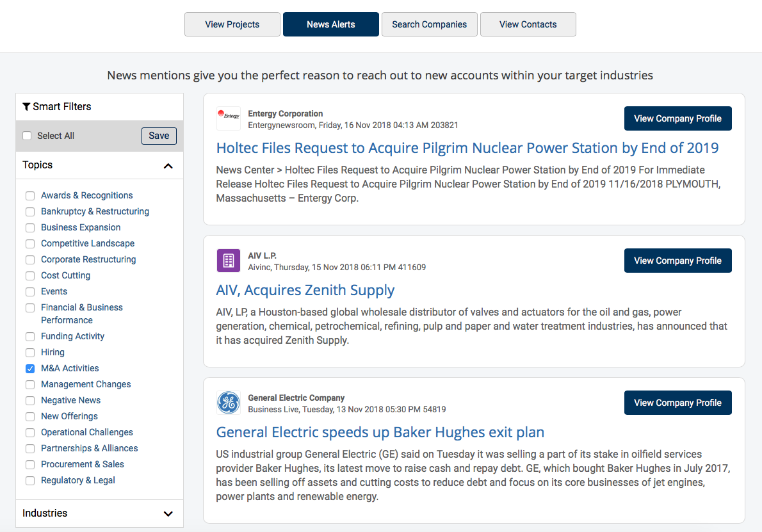Tick the Competitive Landscape checkbox
762x532 pixels.
point(30,244)
